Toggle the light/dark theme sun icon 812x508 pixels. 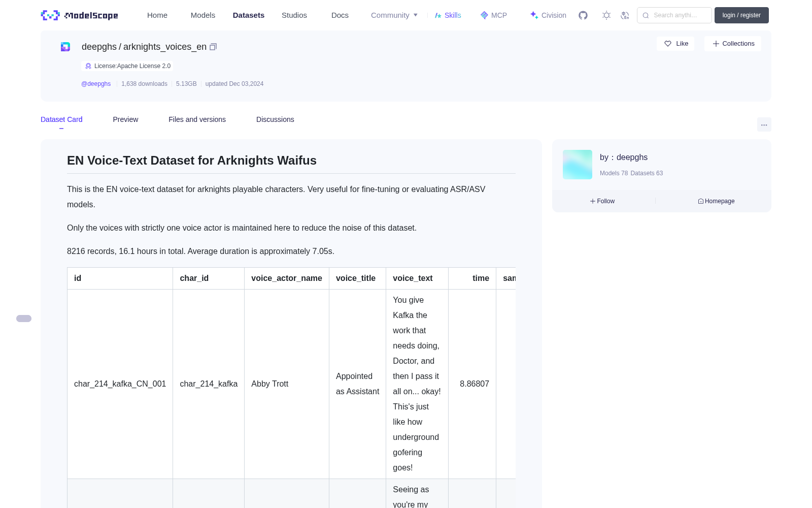coord(606,15)
